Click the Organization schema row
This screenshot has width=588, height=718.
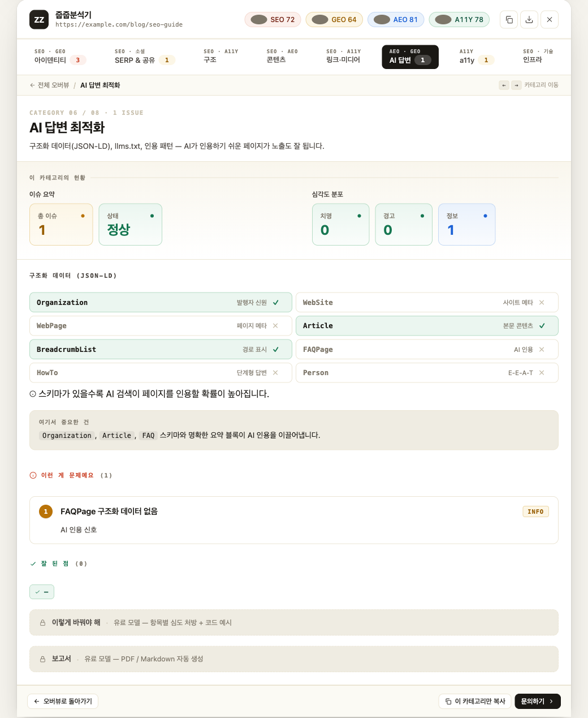[x=161, y=302]
